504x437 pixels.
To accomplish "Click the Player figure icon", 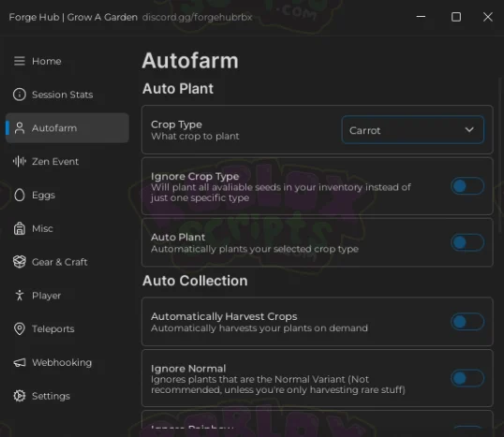I will (x=20, y=295).
